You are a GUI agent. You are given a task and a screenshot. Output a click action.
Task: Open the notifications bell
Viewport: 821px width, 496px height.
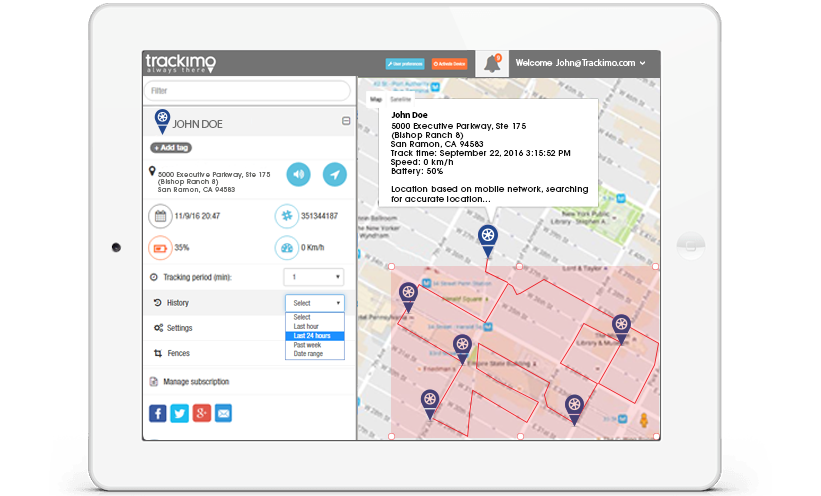click(x=492, y=63)
